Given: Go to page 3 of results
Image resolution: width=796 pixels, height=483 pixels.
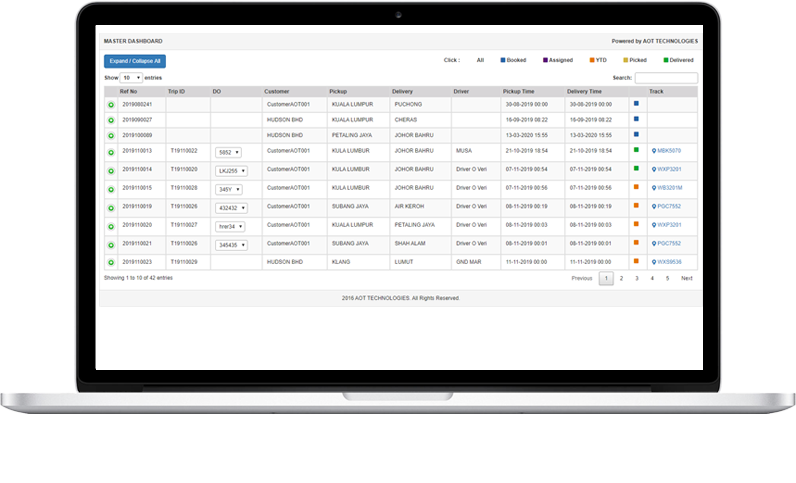Looking at the screenshot, I should pyautogui.click(x=636, y=278).
